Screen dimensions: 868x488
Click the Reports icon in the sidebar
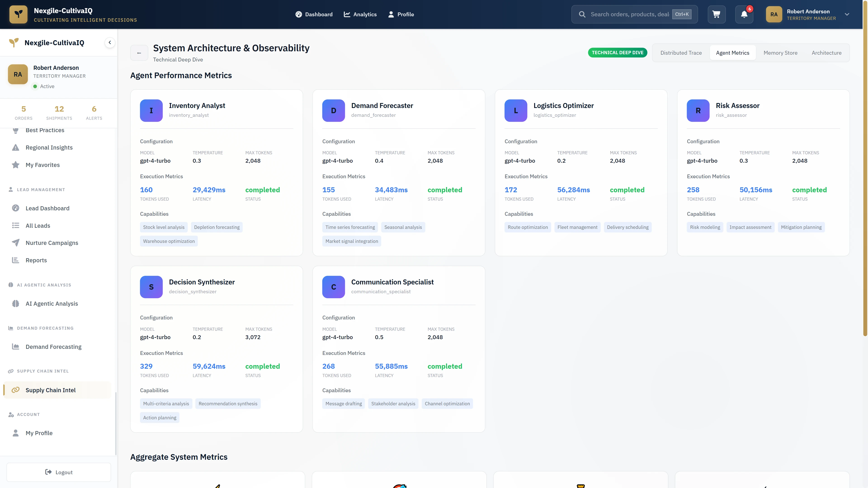[x=16, y=260]
